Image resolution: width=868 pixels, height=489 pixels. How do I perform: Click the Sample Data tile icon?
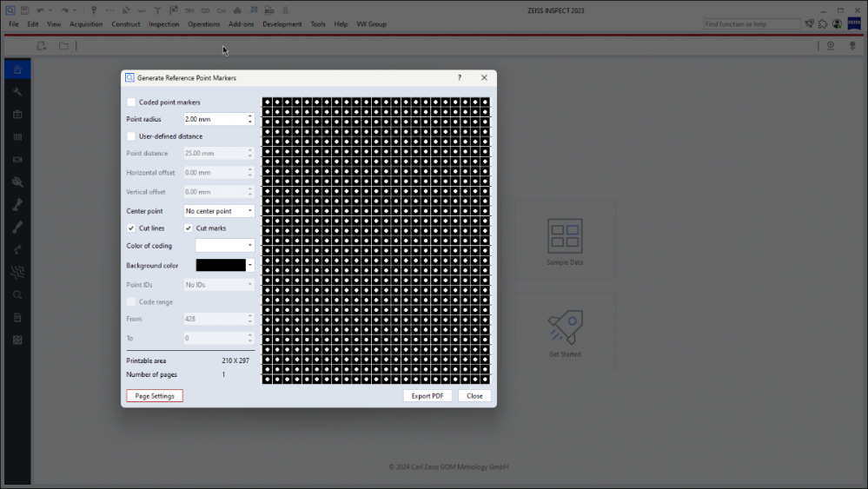[565, 236]
